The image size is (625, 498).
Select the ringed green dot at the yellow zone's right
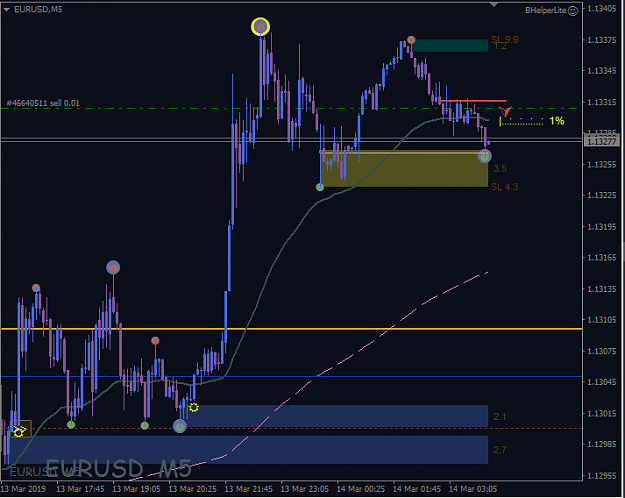coord(485,156)
